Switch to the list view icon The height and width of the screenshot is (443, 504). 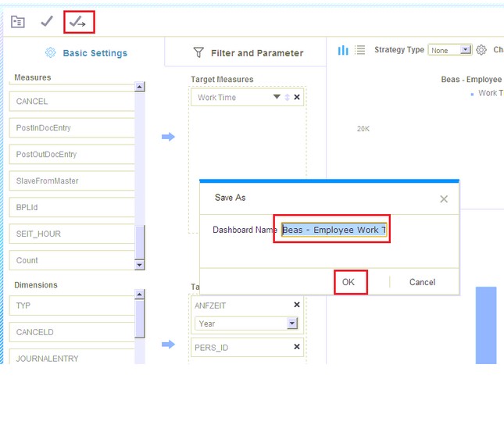(360, 50)
